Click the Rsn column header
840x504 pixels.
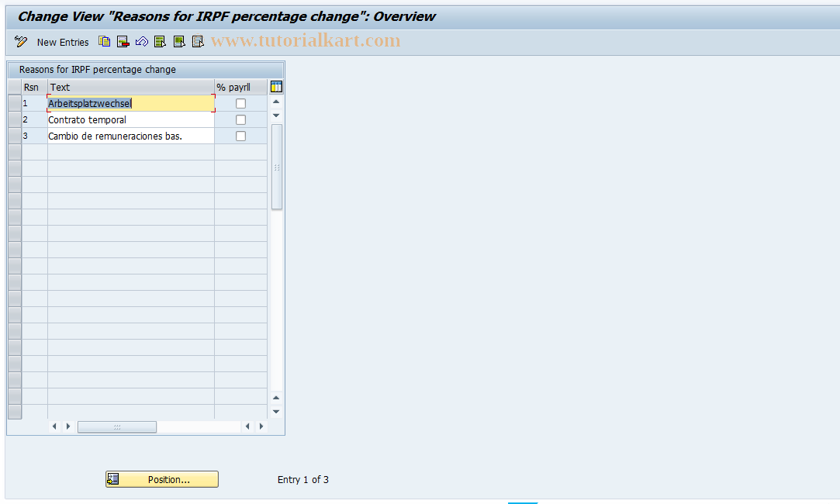click(x=34, y=87)
